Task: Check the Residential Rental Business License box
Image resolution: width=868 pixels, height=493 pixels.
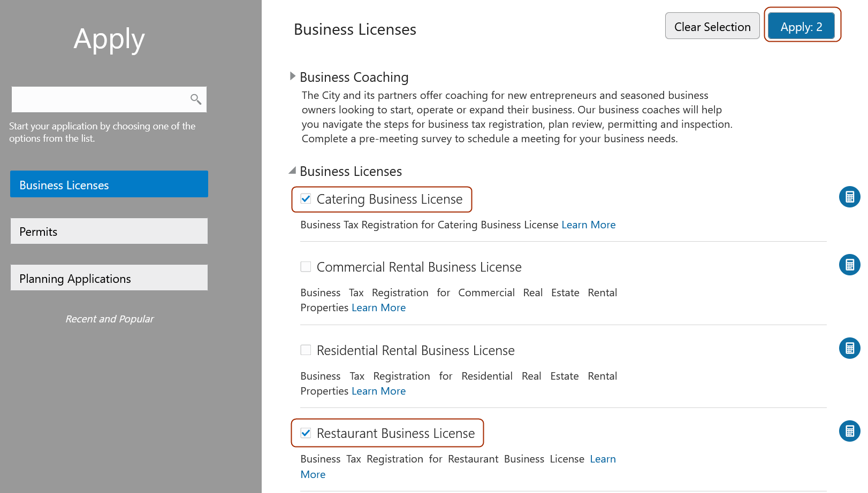Action: pyautogui.click(x=306, y=350)
